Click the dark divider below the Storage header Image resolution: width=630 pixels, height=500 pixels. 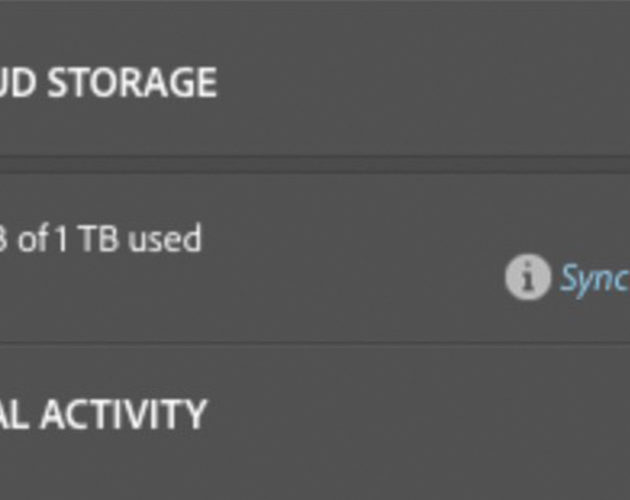(x=315, y=164)
